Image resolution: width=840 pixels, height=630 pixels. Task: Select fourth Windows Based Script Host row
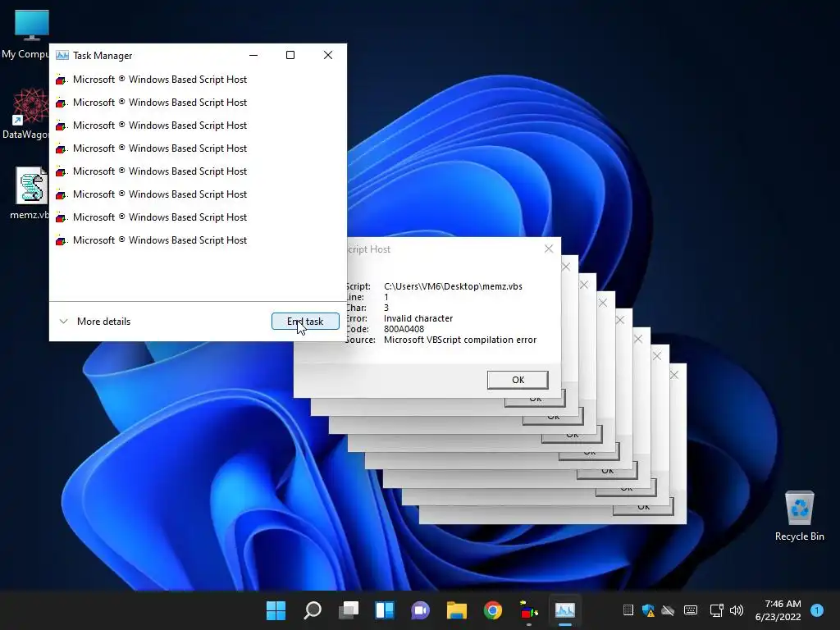pyautogui.click(x=198, y=148)
